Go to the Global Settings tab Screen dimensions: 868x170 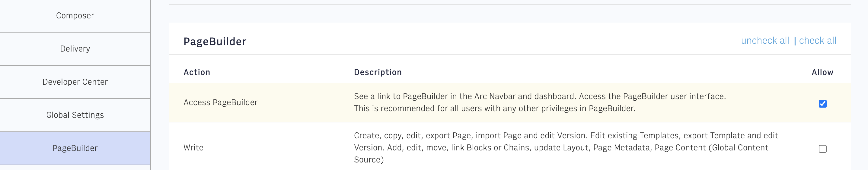[x=75, y=115]
